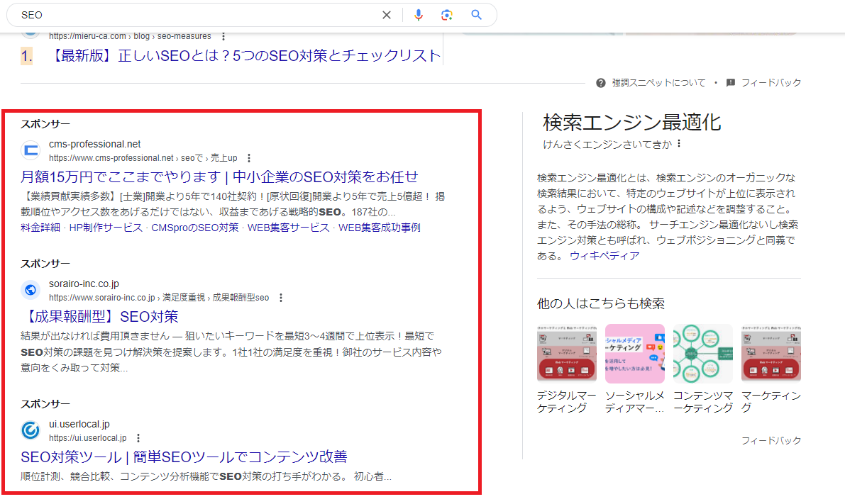
Task: Click the 検索エンジン最適化 panel title
Action: pyautogui.click(x=631, y=123)
